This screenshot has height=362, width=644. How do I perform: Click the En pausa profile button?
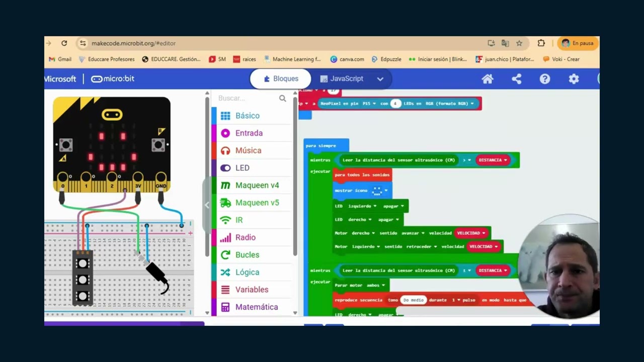coord(578,43)
